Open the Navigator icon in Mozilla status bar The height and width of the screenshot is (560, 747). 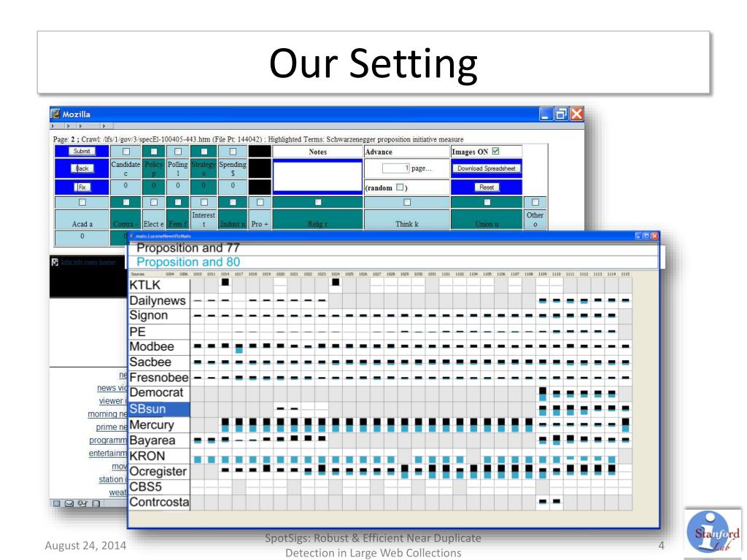pos(56,503)
